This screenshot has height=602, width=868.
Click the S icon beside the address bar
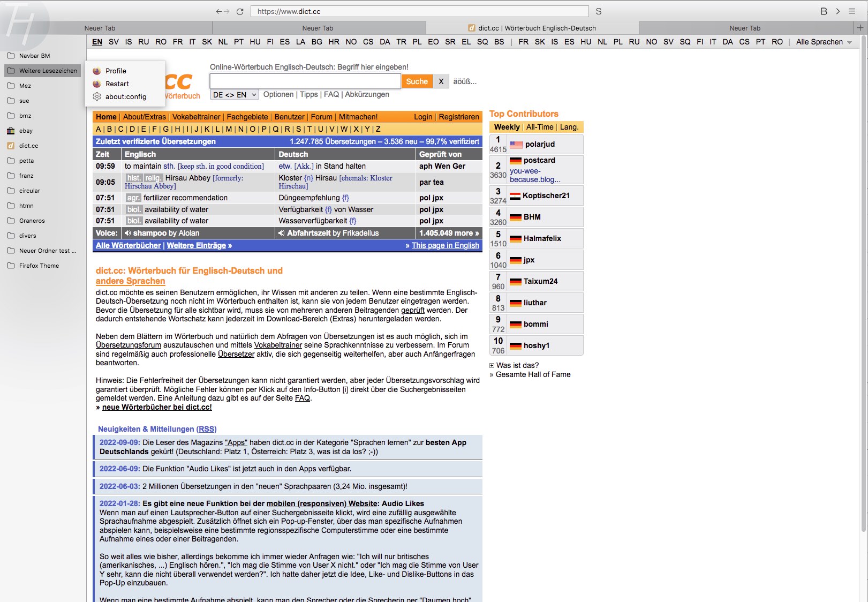599,11
